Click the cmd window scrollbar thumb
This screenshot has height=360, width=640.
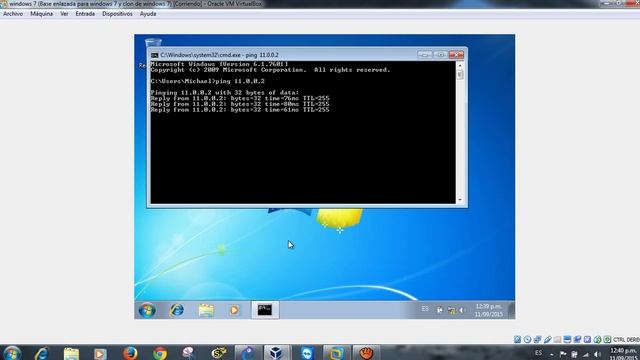click(460, 74)
